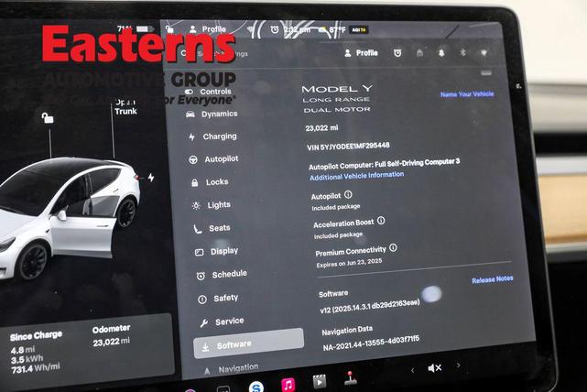Open Profile in the settings header
This screenshot has height=392, width=587.
(361, 53)
